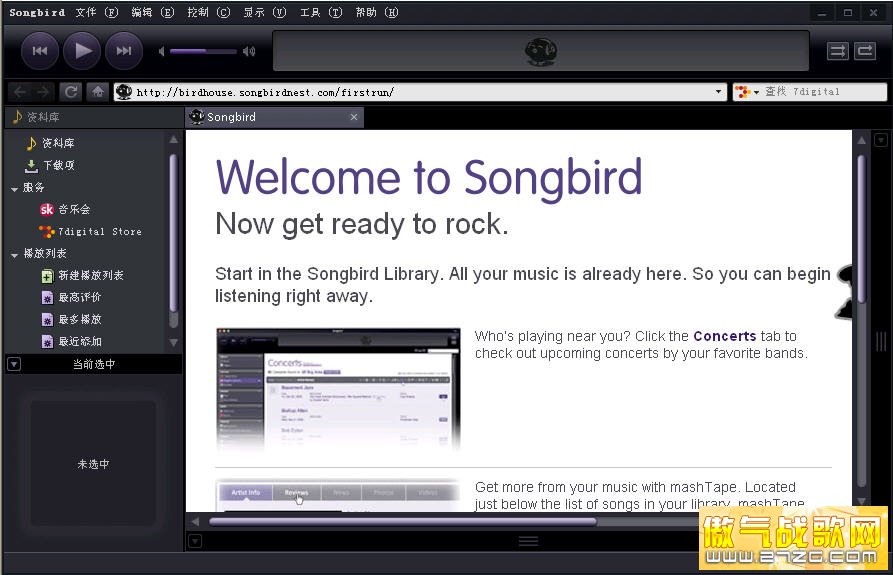
Task: Click the loud speaker volume icon
Action: click(249, 51)
